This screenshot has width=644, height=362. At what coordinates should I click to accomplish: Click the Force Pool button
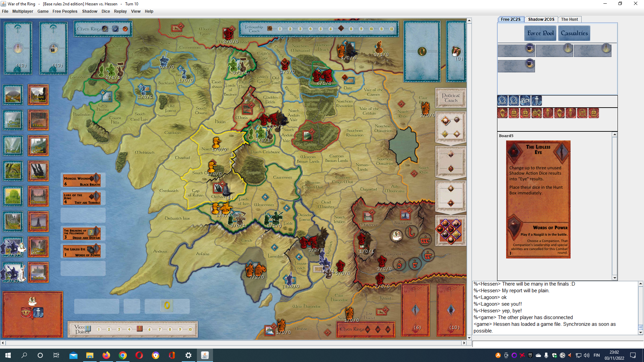540,33
